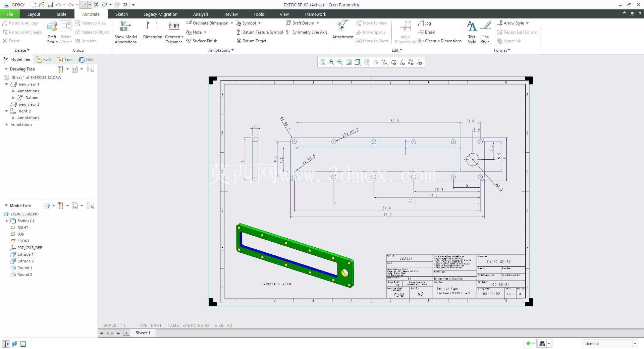This screenshot has width=644, height=349.
Task: Collapse the Drawing Tree section
Action: (x=6, y=69)
